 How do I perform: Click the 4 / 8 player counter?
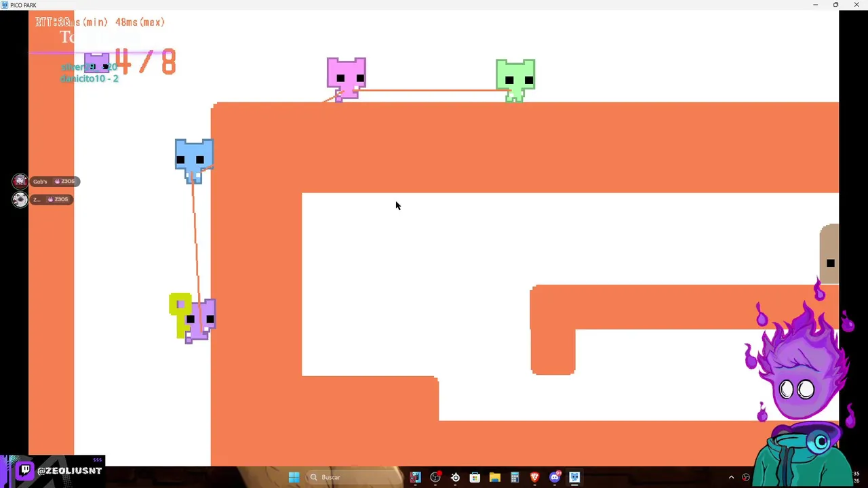tap(145, 62)
